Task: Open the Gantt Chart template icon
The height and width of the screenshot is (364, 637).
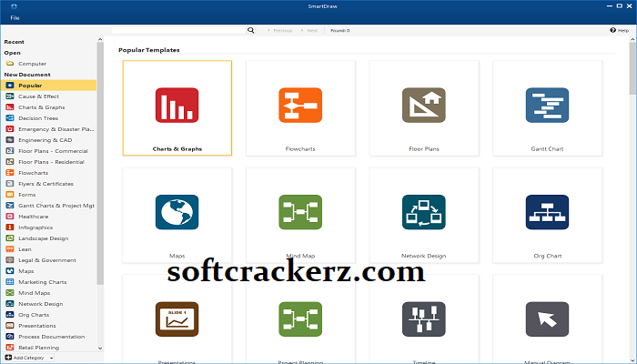Action: tap(547, 105)
